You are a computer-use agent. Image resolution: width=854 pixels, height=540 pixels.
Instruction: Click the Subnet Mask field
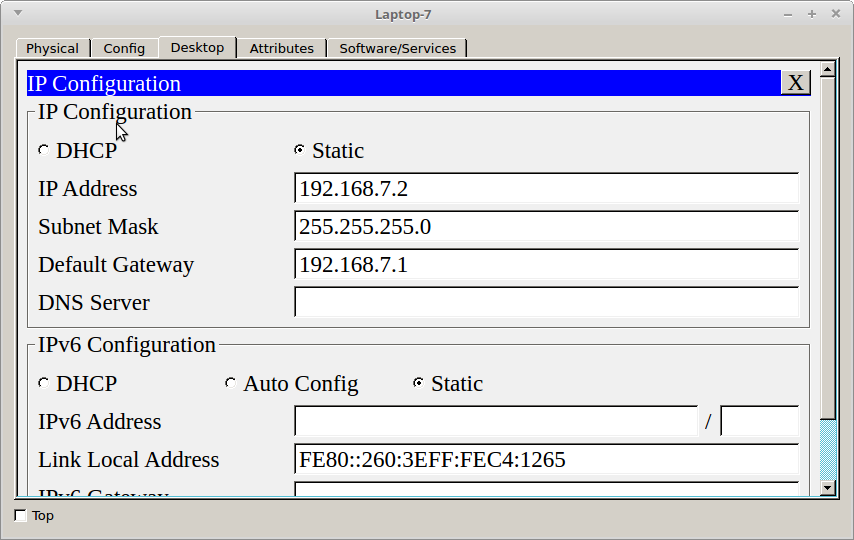tap(546, 226)
